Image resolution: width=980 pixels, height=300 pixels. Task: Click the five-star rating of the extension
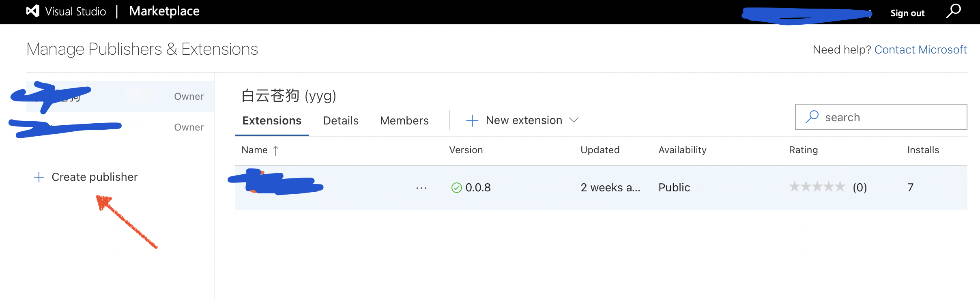click(x=817, y=187)
